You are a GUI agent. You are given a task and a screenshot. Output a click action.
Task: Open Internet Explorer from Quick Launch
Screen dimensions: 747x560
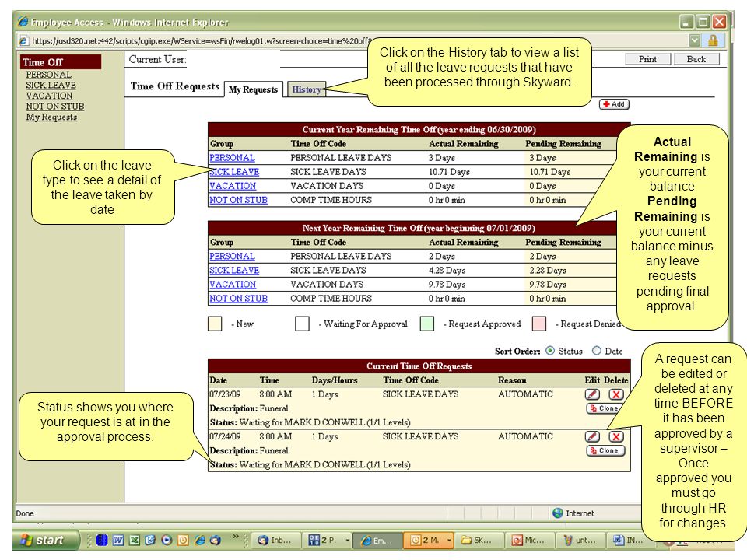(200, 540)
